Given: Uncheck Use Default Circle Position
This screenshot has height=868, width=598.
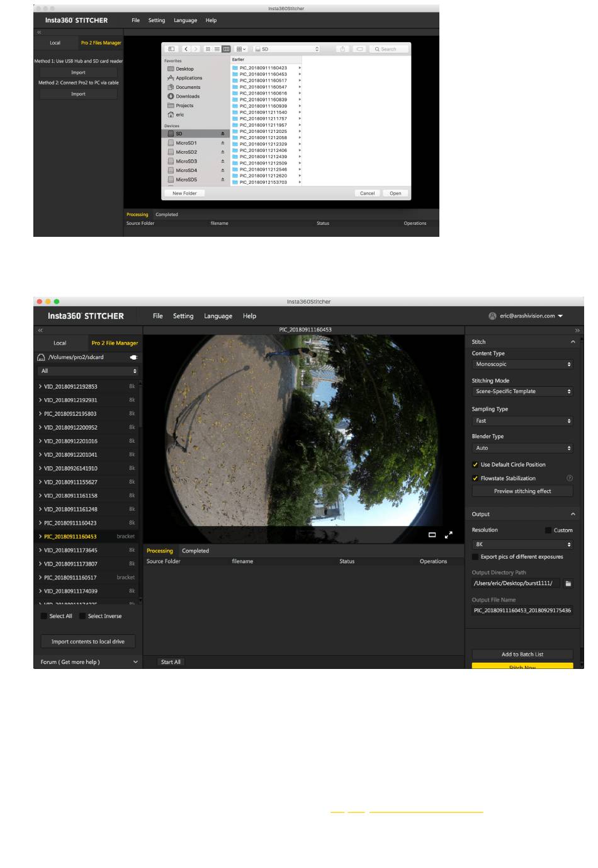Looking at the screenshot, I should (x=475, y=465).
